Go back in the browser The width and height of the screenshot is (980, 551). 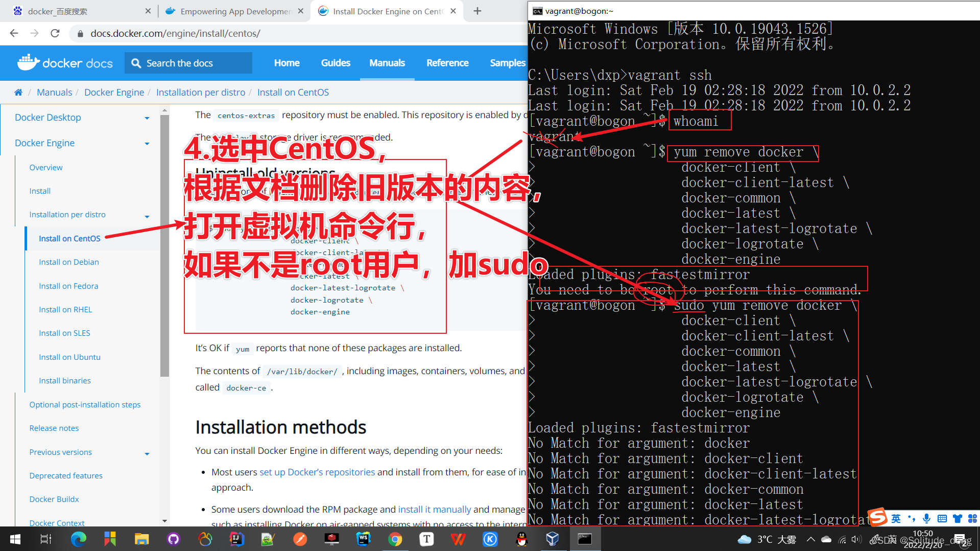(14, 33)
